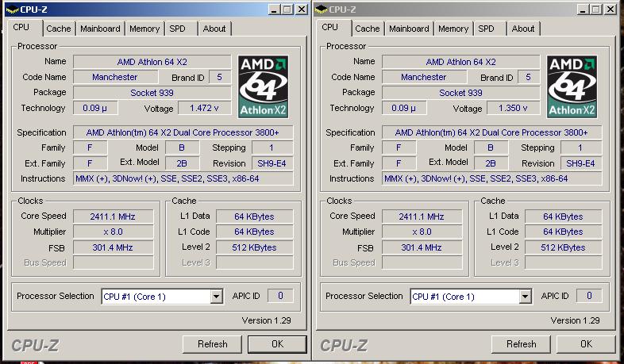Click Code Name Manchester in left window
This screenshot has height=364, width=624.
tap(115, 77)
